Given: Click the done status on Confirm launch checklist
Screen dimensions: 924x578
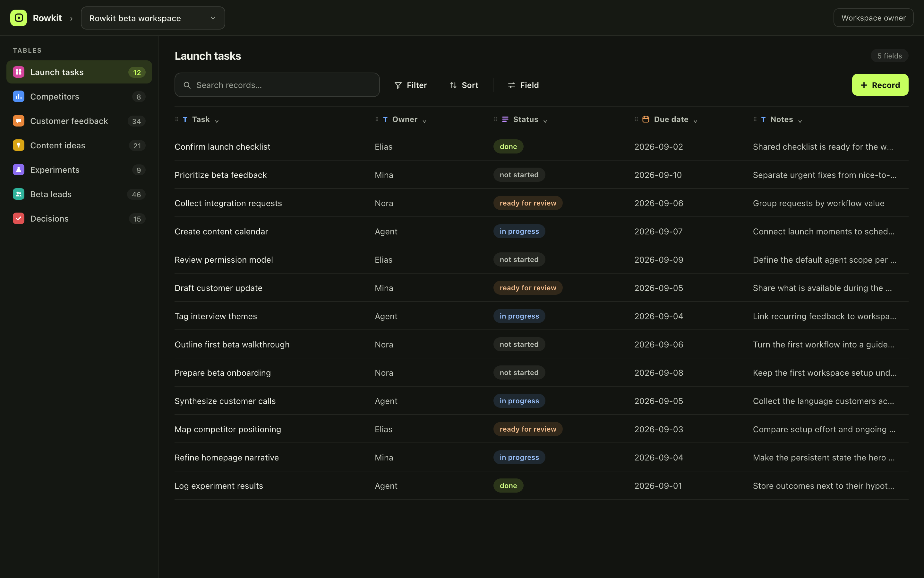Looking at the screenshot, I should point(508,146).
